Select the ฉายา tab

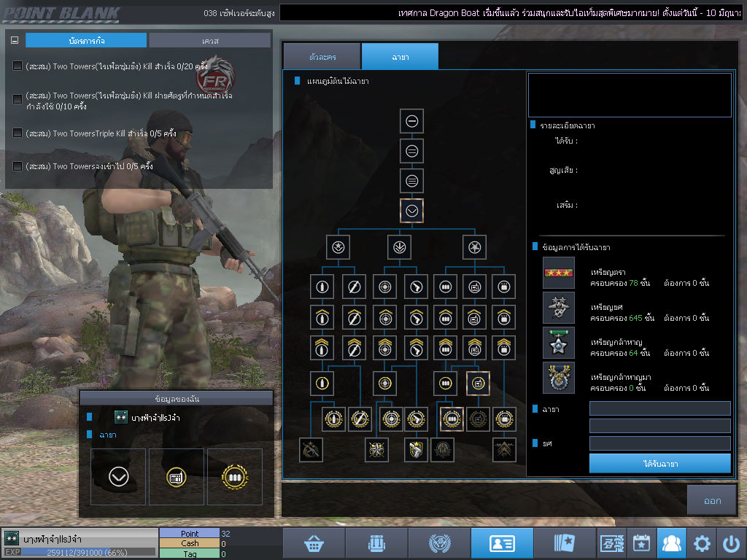pos(400,57)
